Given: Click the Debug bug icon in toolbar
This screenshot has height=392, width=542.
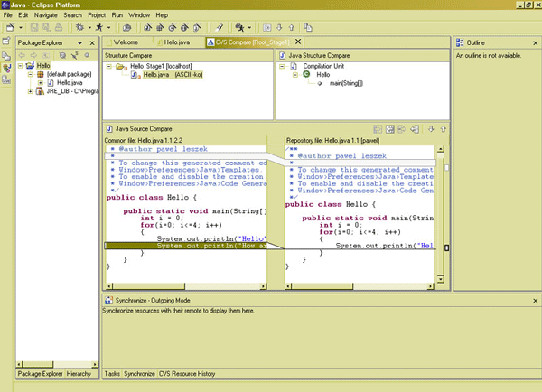Looking at the screenshot, I should click(79, 27).
